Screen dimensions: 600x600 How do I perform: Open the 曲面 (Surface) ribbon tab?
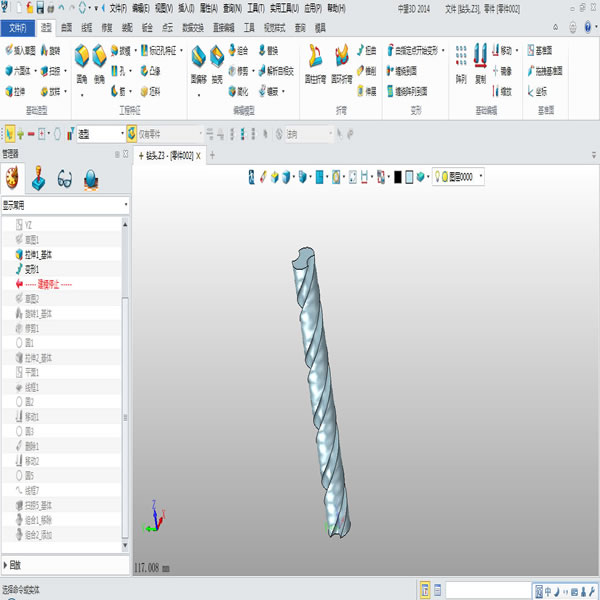[66, 28]
